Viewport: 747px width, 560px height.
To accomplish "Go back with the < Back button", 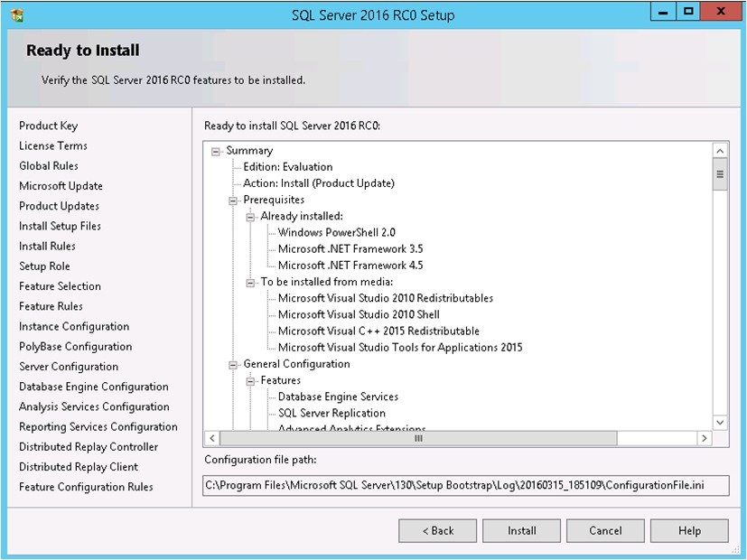I will [x=438, y=530].
